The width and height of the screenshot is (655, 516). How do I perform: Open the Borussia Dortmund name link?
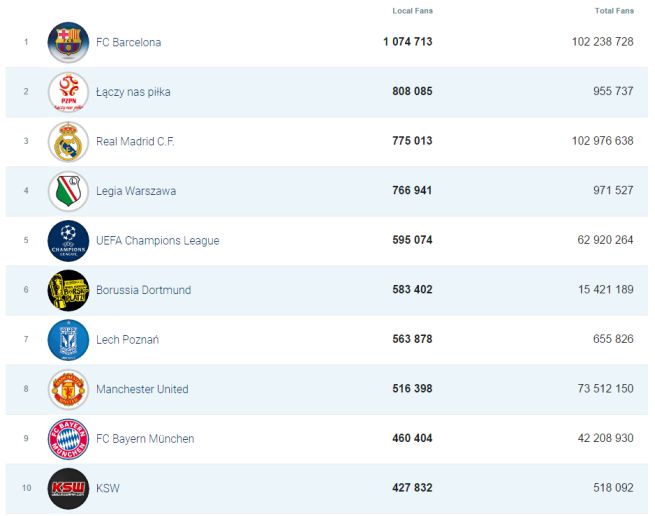143,290
